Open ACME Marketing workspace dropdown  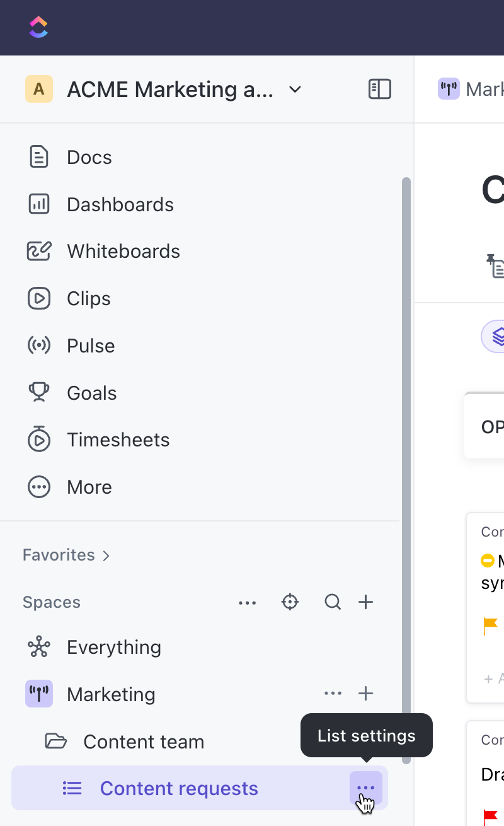point(295,90)
